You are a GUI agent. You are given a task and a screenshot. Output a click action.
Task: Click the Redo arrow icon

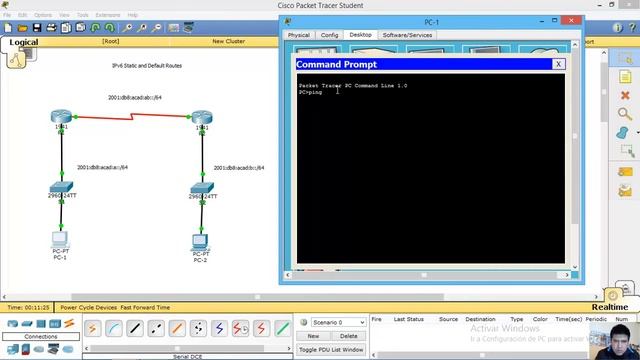[109, 28]
